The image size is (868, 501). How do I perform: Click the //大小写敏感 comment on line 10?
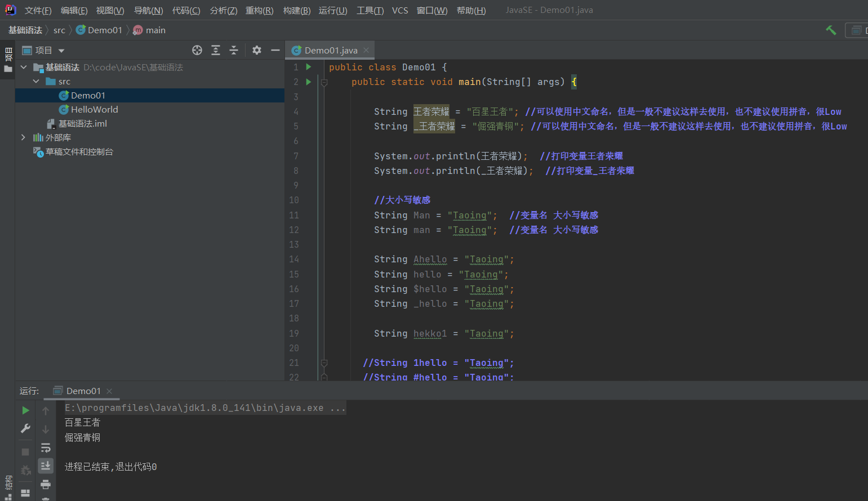(402, 200)
